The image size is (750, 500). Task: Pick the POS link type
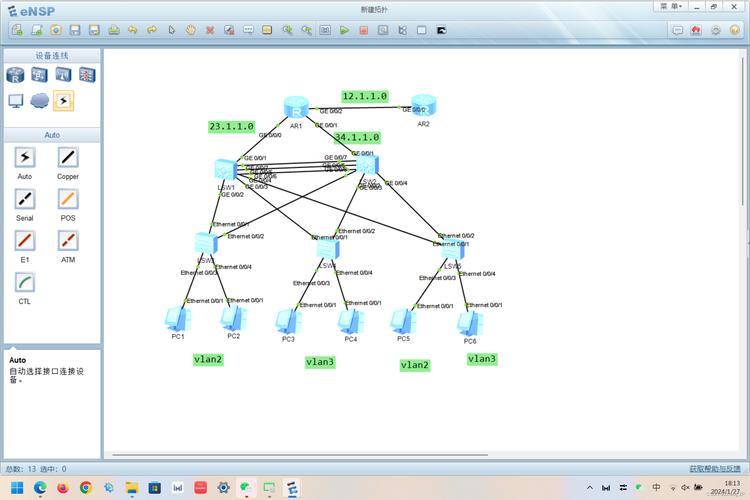tap(67, 200)
